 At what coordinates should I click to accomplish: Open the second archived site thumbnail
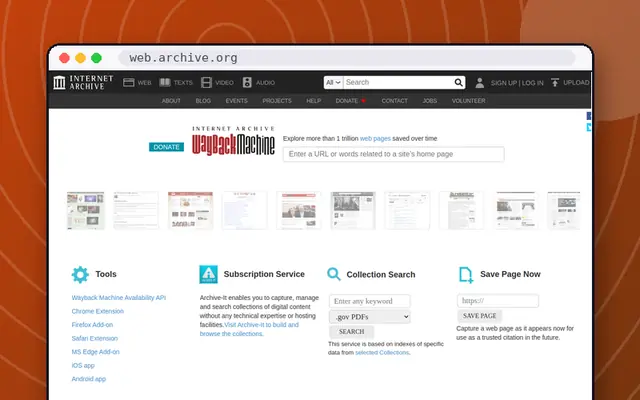pyautogui.click(x=136, y=211)
